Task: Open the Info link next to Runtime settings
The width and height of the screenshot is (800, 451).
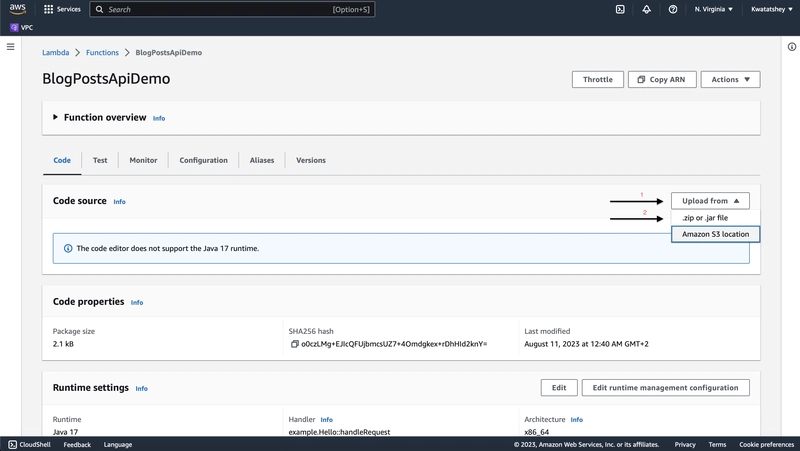Action: 141,389
